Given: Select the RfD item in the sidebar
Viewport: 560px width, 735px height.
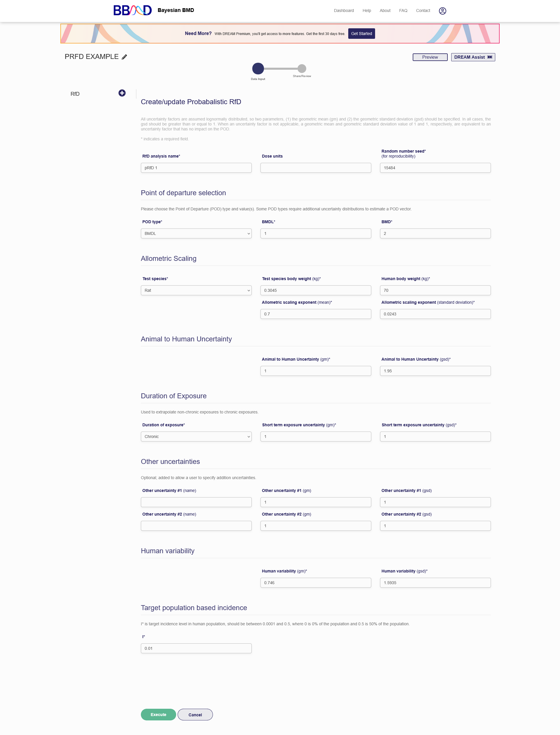Looking at the screenshot, I should click(x=75, y=94).
